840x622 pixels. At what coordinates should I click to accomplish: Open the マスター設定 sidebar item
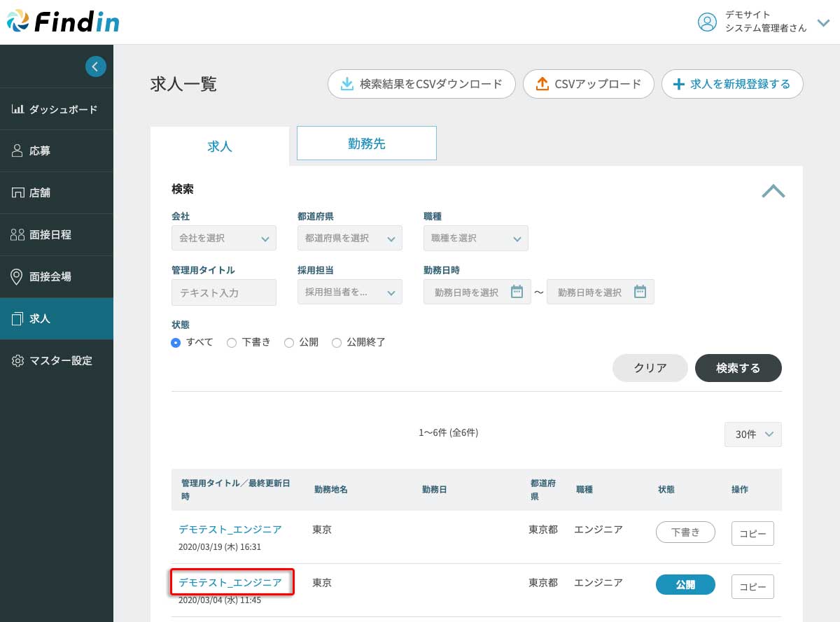click(56, 360)
